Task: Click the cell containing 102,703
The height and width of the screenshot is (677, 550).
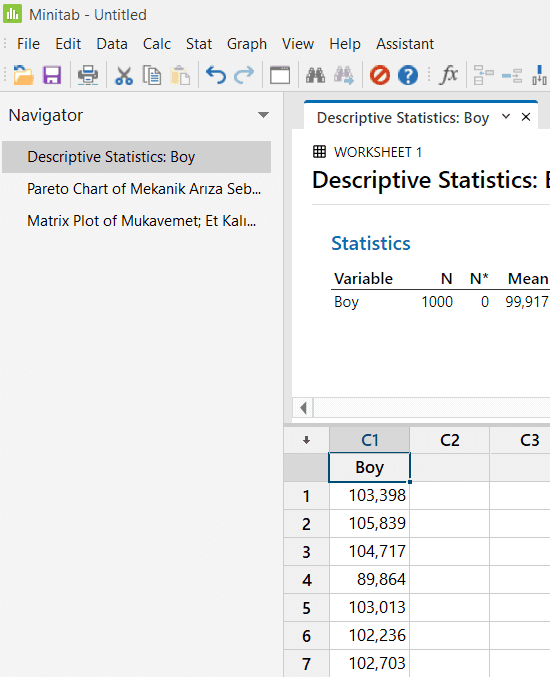Action: pos(370,664)
